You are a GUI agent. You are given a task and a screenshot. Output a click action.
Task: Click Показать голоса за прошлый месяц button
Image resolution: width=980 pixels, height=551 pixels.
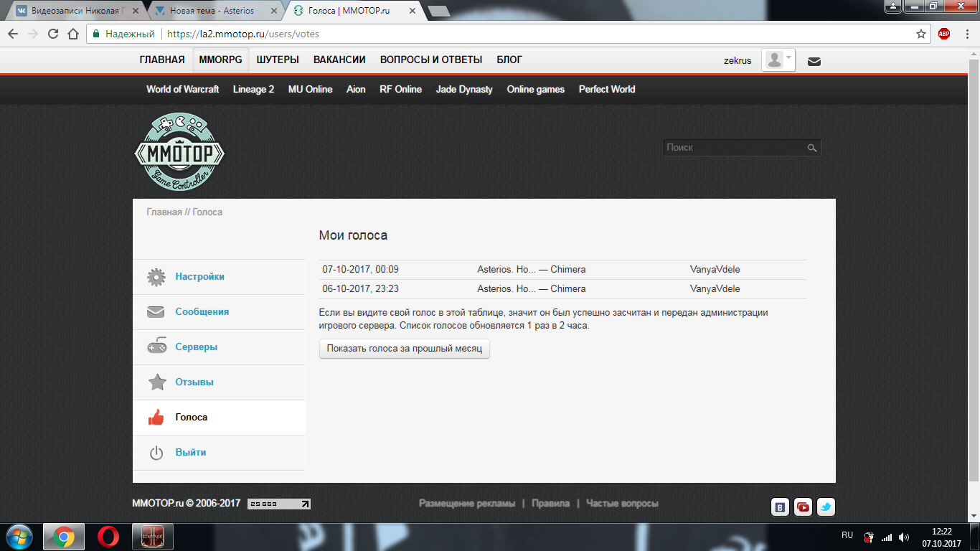(405, 349)
